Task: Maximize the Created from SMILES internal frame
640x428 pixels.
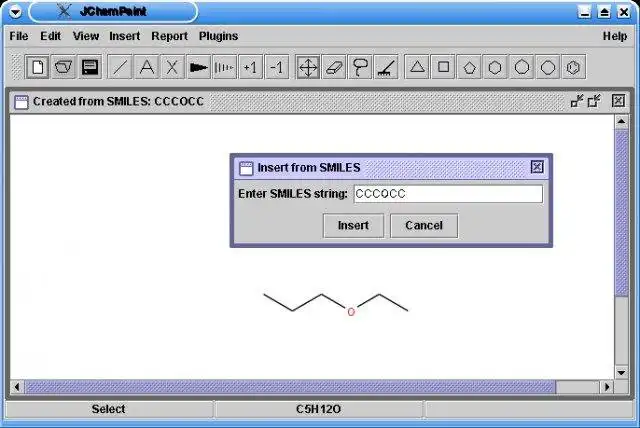Action: point(594,100)
